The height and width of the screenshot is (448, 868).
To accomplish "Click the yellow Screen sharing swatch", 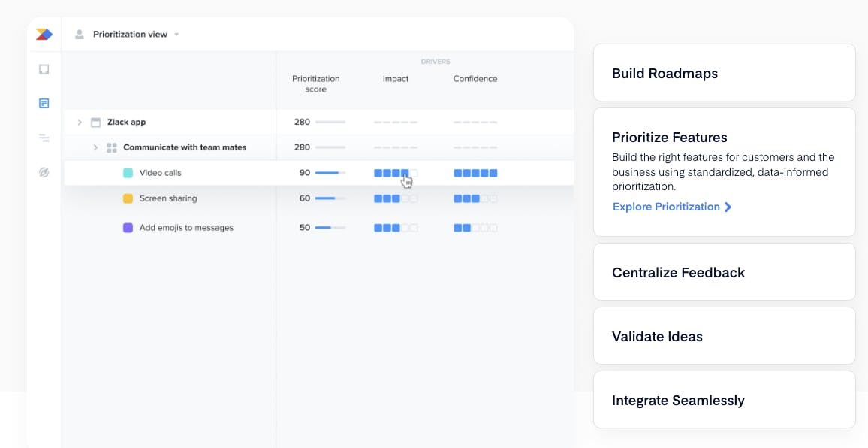I will (128, 198).
